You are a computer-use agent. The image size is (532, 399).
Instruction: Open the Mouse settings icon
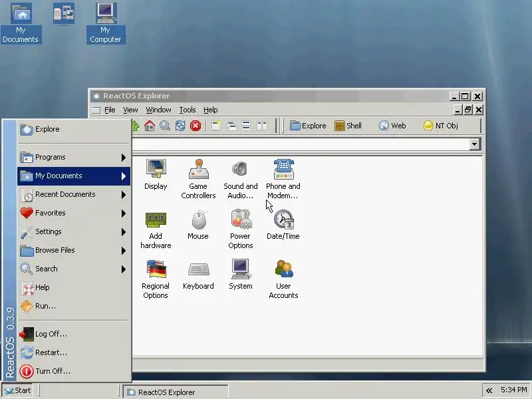click(x=198, y=225)
